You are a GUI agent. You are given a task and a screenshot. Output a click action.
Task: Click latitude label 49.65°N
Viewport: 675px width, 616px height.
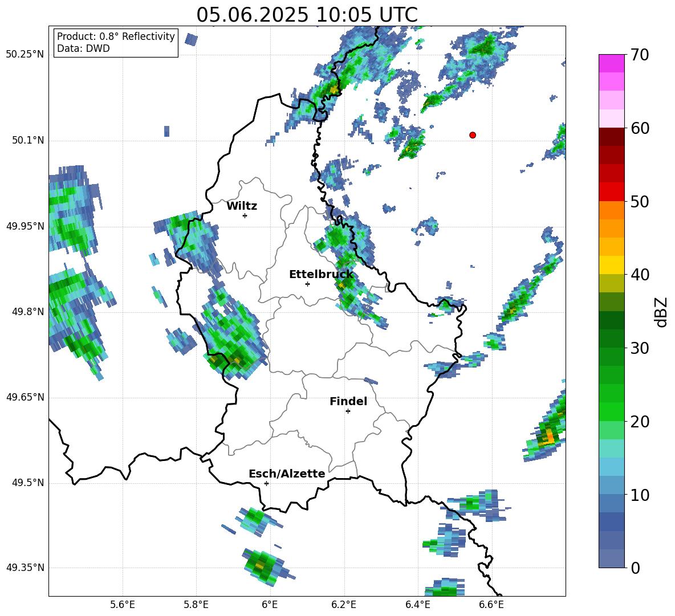coord(25,397)
